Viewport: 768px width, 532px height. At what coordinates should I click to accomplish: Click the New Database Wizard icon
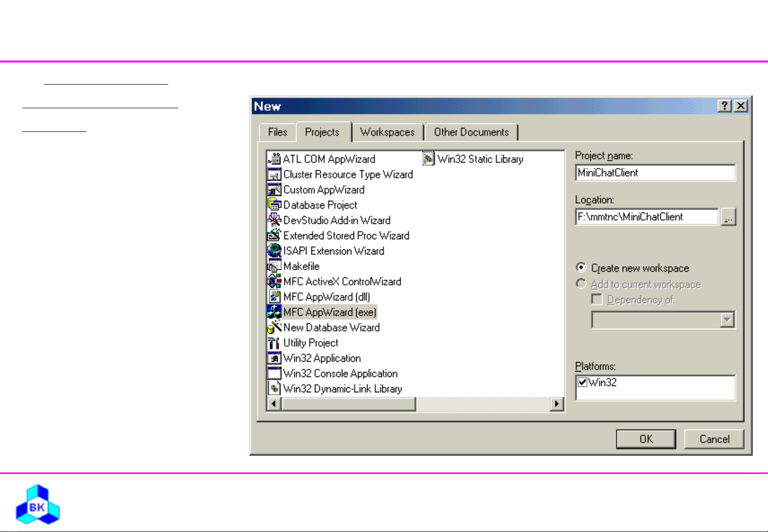pos(274,327)
